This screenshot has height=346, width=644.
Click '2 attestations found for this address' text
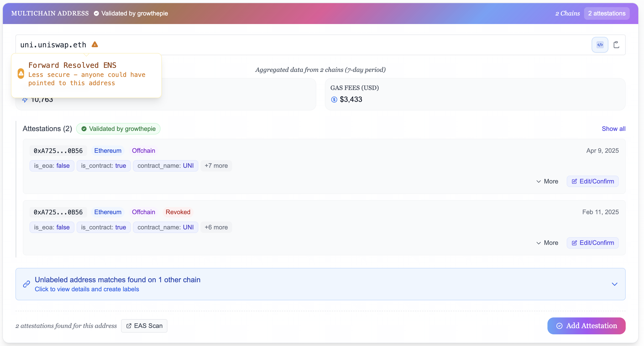(x=66, y=326)
